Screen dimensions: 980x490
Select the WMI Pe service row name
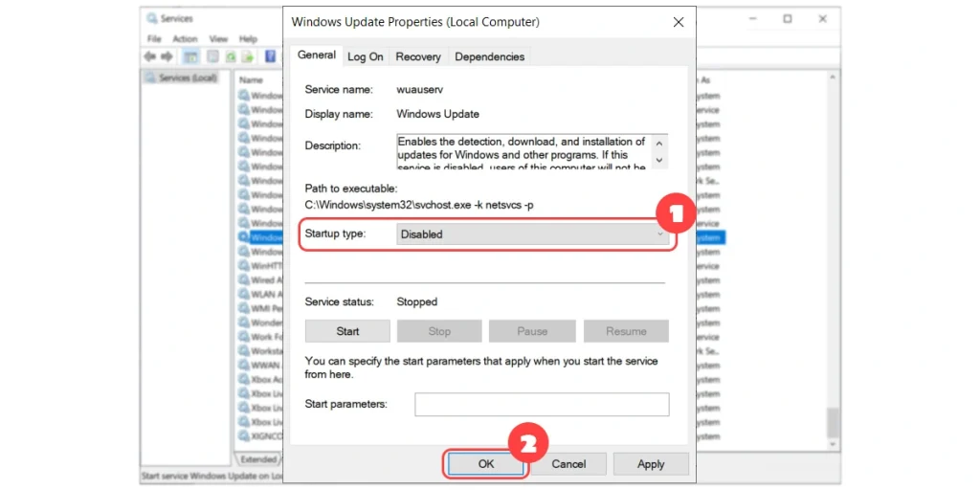click(x=267, y=308)
